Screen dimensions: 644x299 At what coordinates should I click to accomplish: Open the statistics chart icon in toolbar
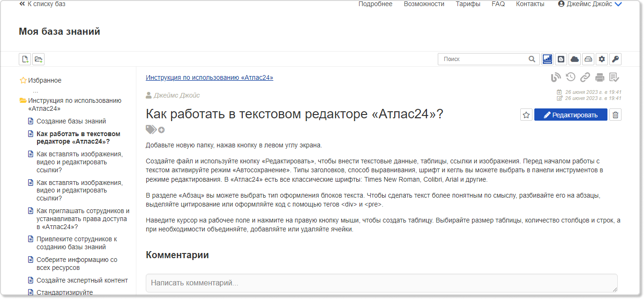(x=547, y=59)
